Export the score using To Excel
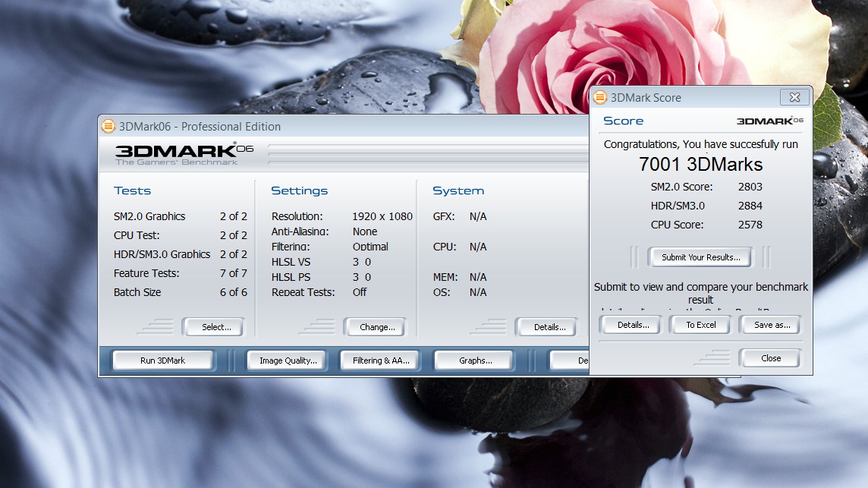This screenshot has width=868, height=488. [700, 325]
